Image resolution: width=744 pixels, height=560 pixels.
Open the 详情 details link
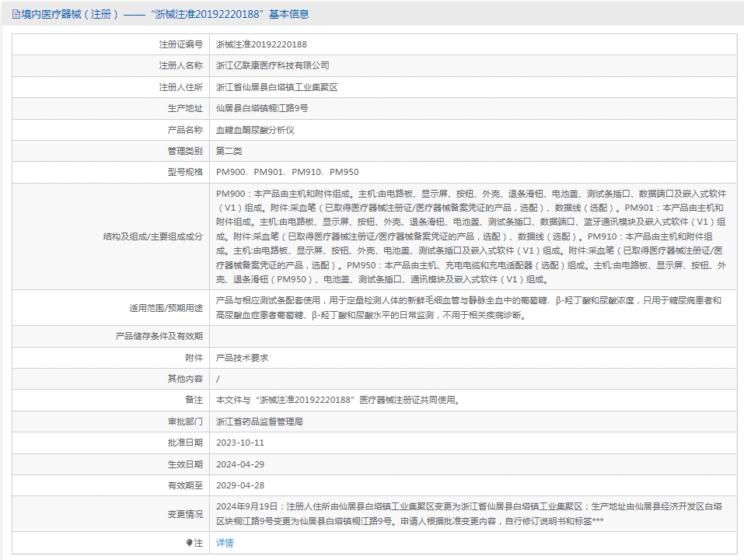[x=225, y=542]
